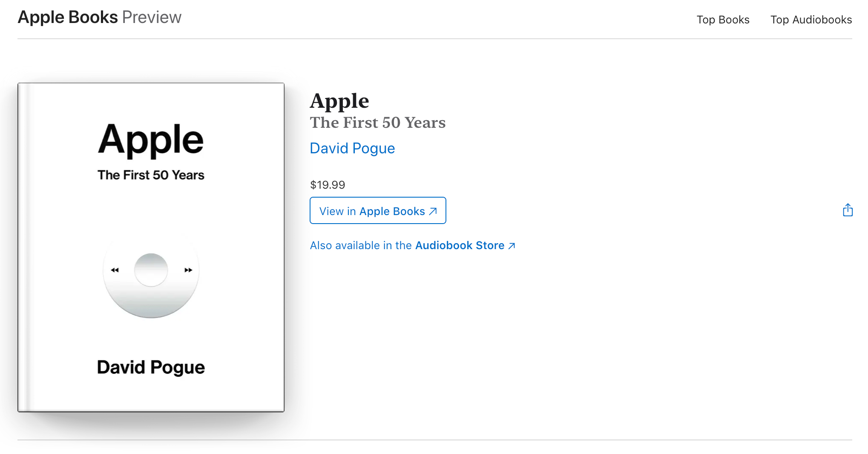The image size is (868, 454).
Task: Click the Apple title on the book cover
Action: (151, 139)
